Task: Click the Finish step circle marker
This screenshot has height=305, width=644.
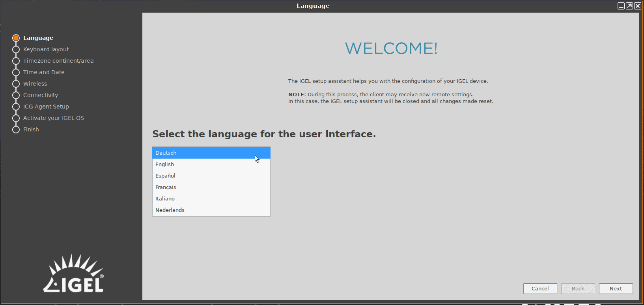Action: tap(16, 130)
